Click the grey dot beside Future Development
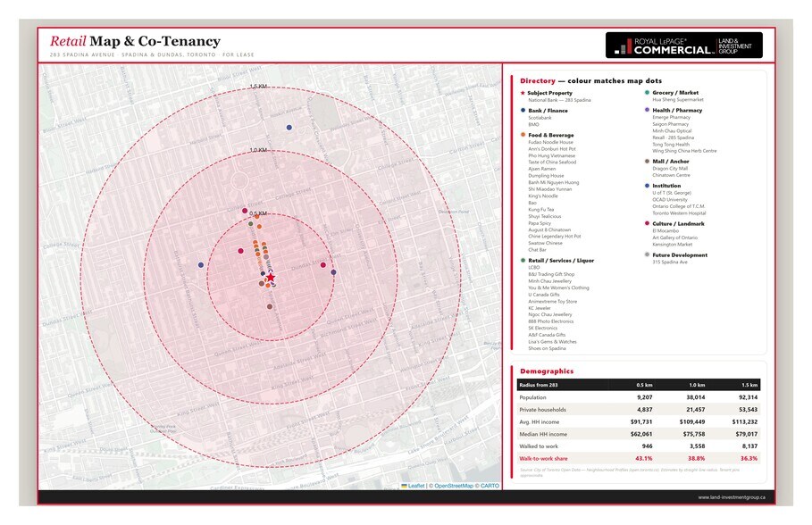Viewport: 812px width, 525px height. pyautogui.click(x=647, y=254)
